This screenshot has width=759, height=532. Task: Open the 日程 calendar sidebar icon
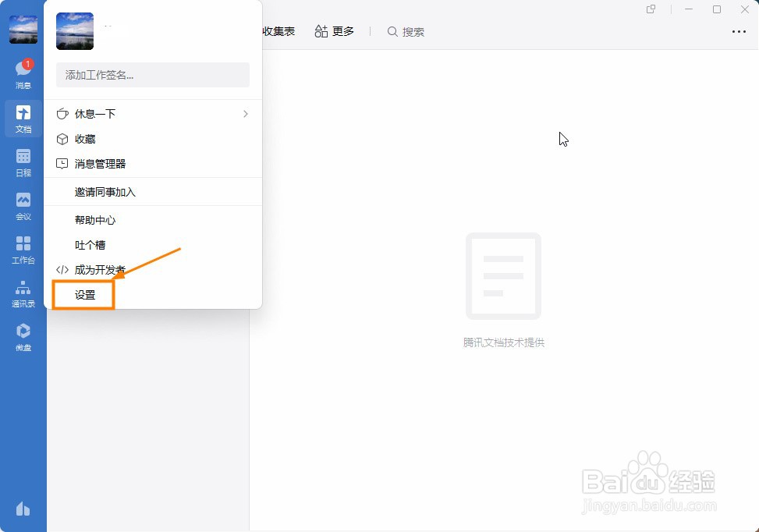click(23, 163)
